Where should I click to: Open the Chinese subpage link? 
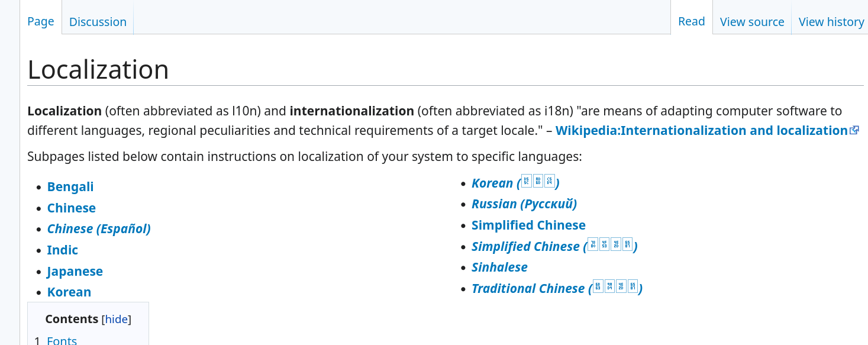coord(71,208)
